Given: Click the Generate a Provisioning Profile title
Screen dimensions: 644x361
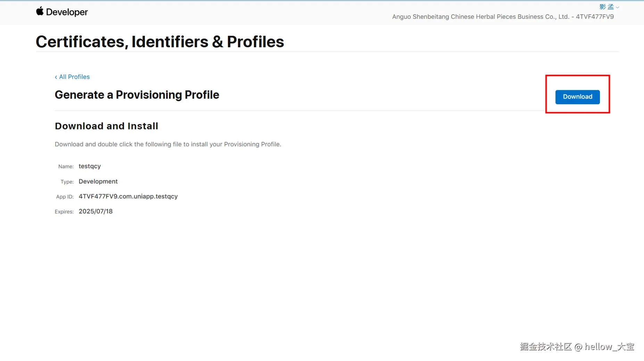Looking at the screenshot, I should 137,95.
